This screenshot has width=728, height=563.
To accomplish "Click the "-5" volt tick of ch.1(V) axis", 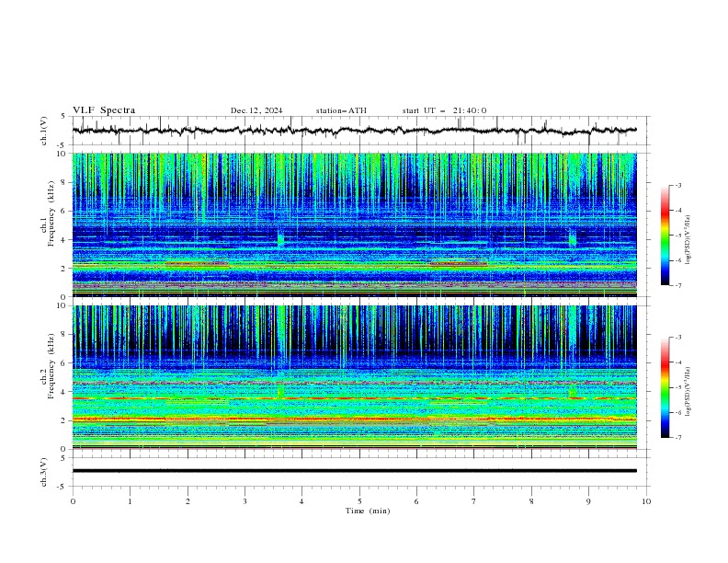I will pyautogui.click(x=63, y=145).
